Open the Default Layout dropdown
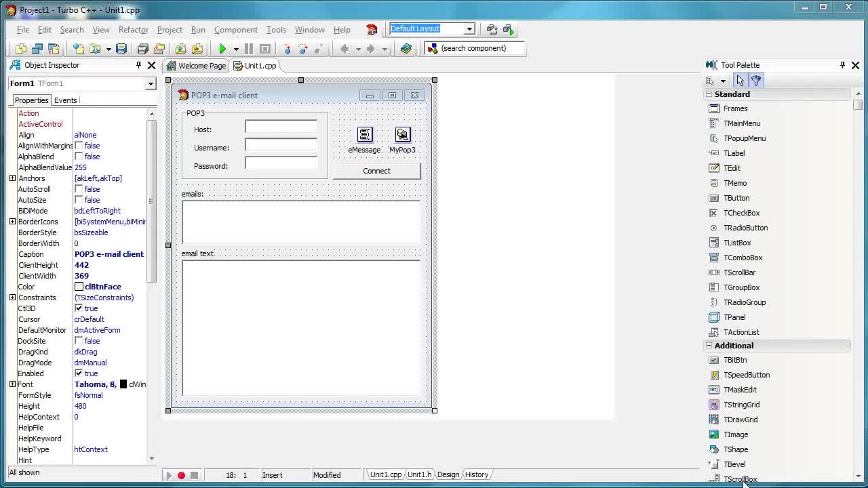868x488 pixels. pyautogui.click(x=469, y=29)
